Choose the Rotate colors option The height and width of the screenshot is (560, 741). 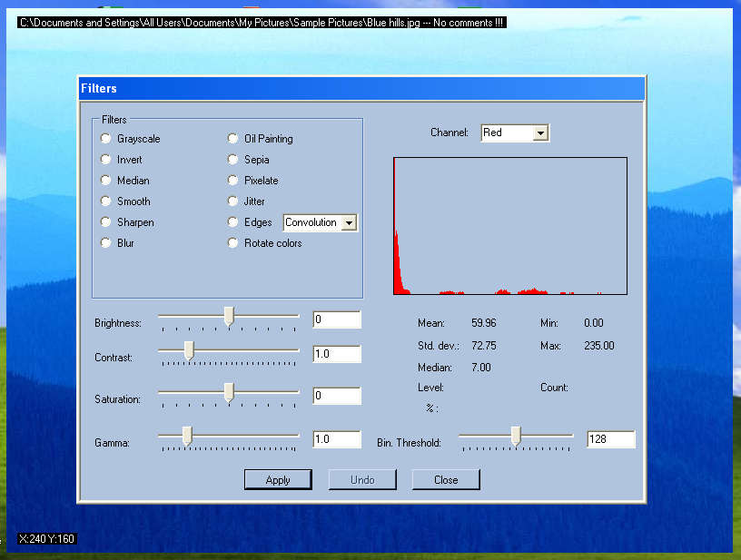click(233, 243)
